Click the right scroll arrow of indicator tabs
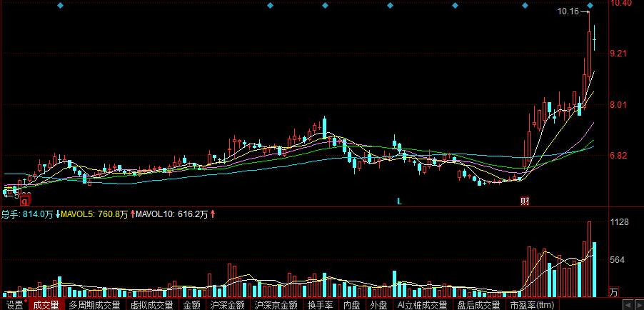The height and width of the screenshot is (310, 644). coord(639,305)
